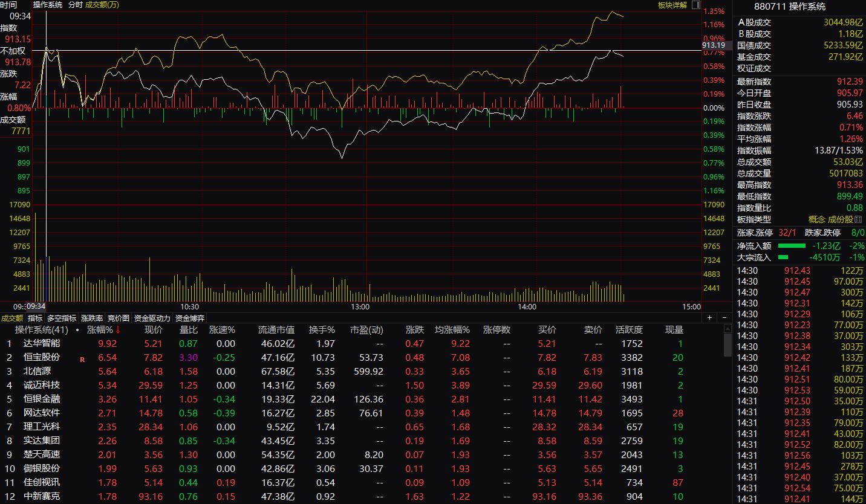
Task: Click the A股成交 value 3044.98亿
Action: point(844,22)
